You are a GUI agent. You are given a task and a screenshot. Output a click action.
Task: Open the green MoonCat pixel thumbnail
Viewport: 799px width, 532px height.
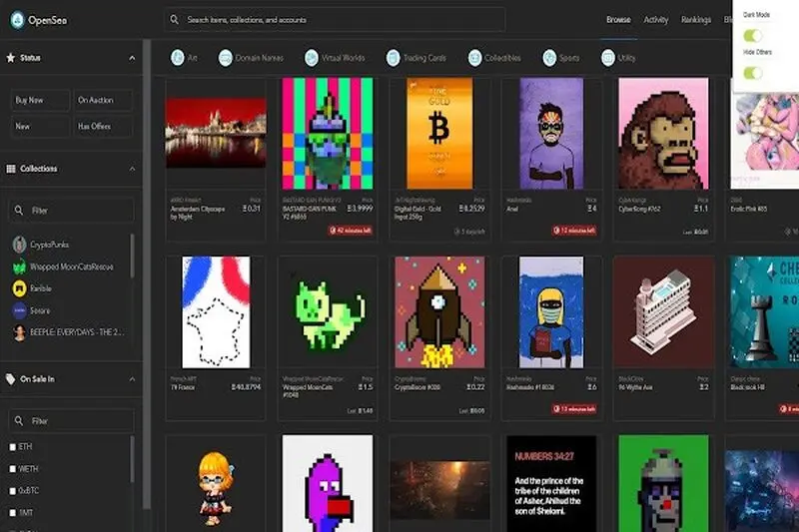[328, 311]
